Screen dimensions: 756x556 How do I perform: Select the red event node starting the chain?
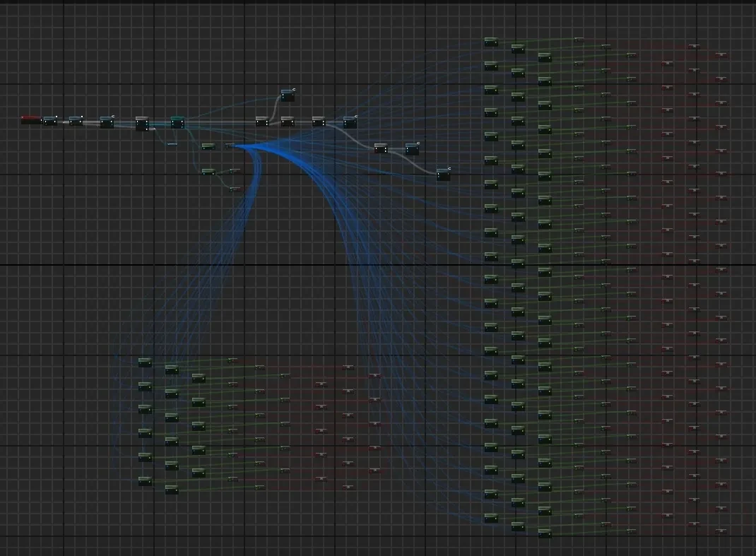pos(31,120)
